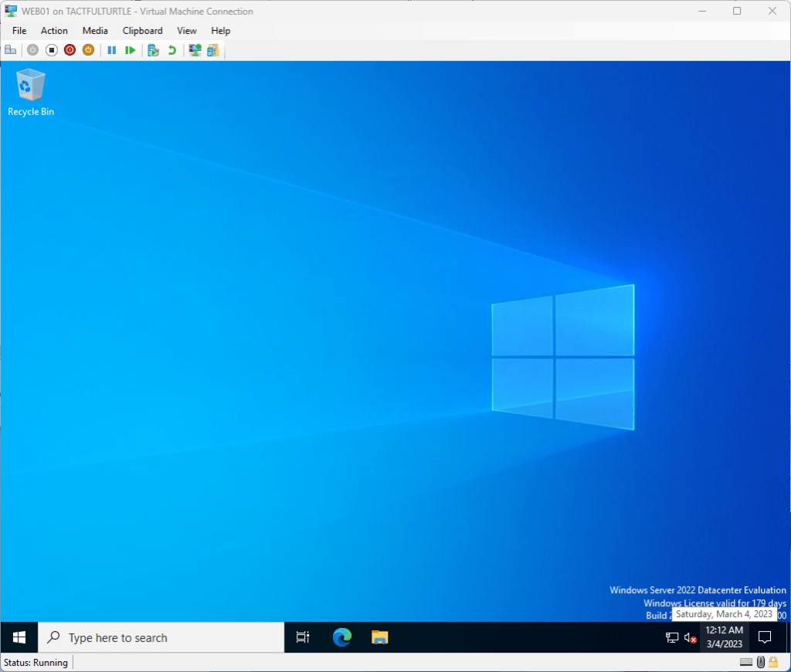Image resolution: width=791 pixels, height=672 pixels.
Task: Revert the VM with the green arrow icon
Action: pyautogui.click(x=171, y=50)
